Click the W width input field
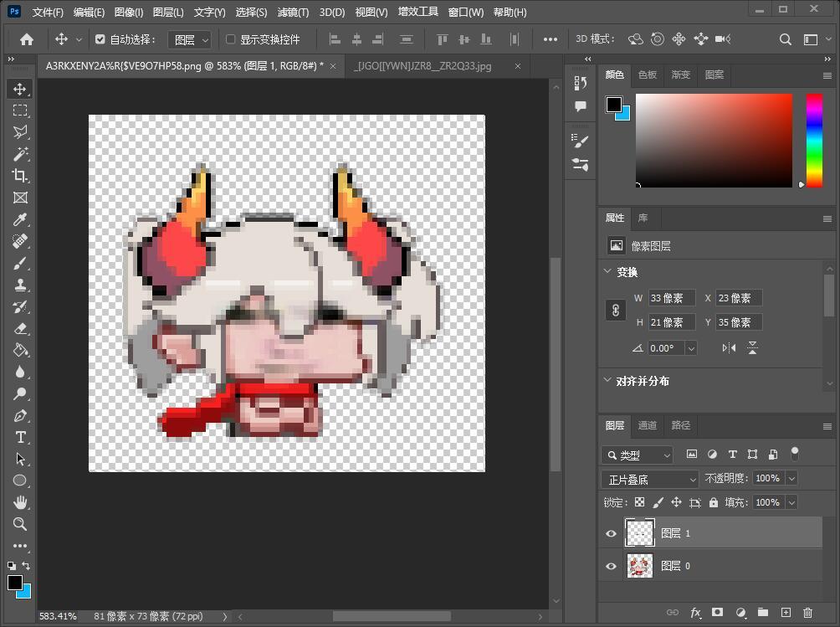This screenshot has height=627, width=840. pyautogui.click(x=672, y=298)
